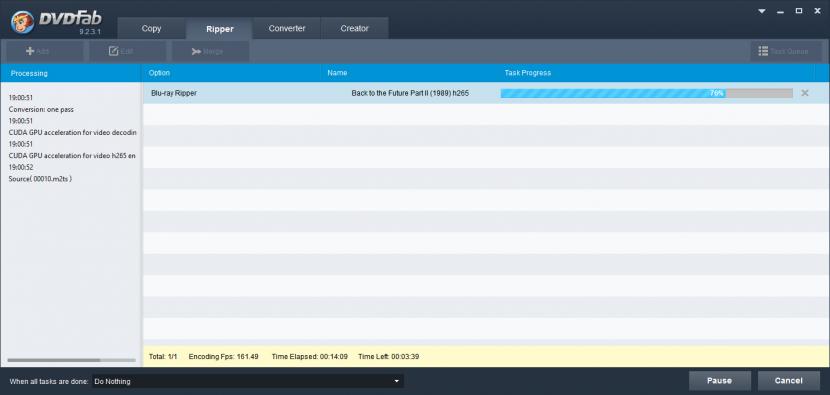Switch to the Copy tab
Viewport: 830px width, 395px height.
point(151,29)
